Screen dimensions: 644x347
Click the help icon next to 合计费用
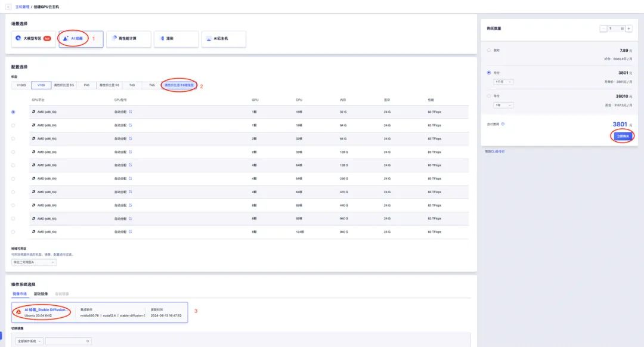(x=503, y=124)
